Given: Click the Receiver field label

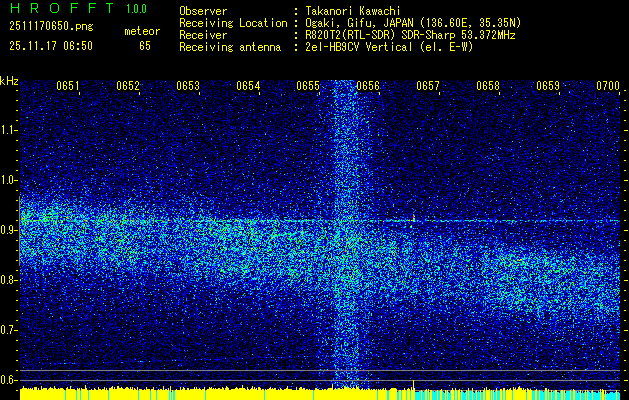Looking at the screenshot, I should click(x=203, y=35).
